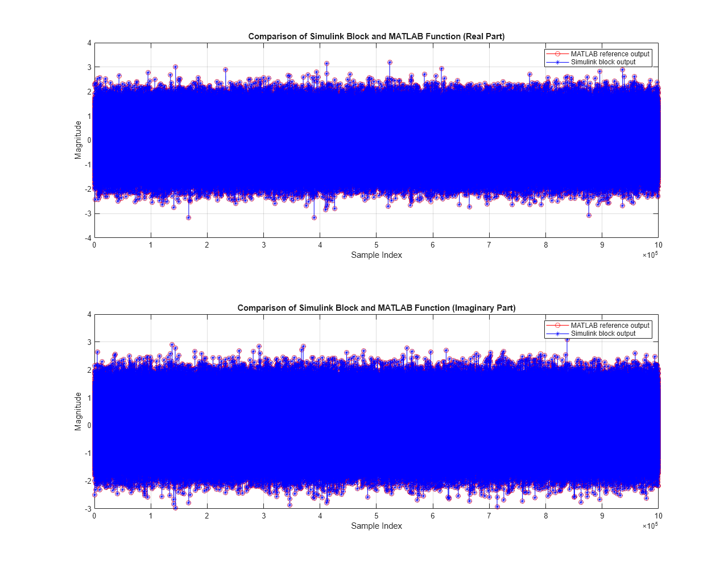This screenshot has height=572, width=728.
Task: Click the Magnitude axis label, top plot
Action: click(78, 139)
